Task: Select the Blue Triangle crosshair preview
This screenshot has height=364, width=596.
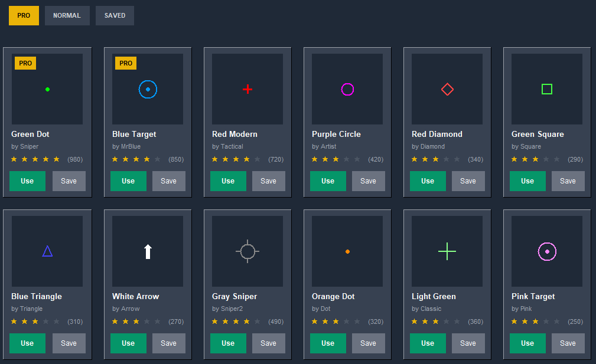Action: [48, 251]
